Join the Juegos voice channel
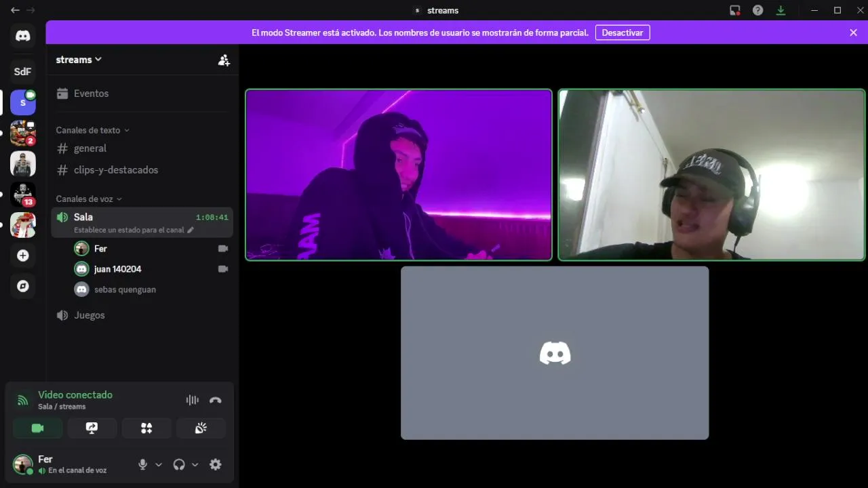The image size is (868, 488). 142,315
